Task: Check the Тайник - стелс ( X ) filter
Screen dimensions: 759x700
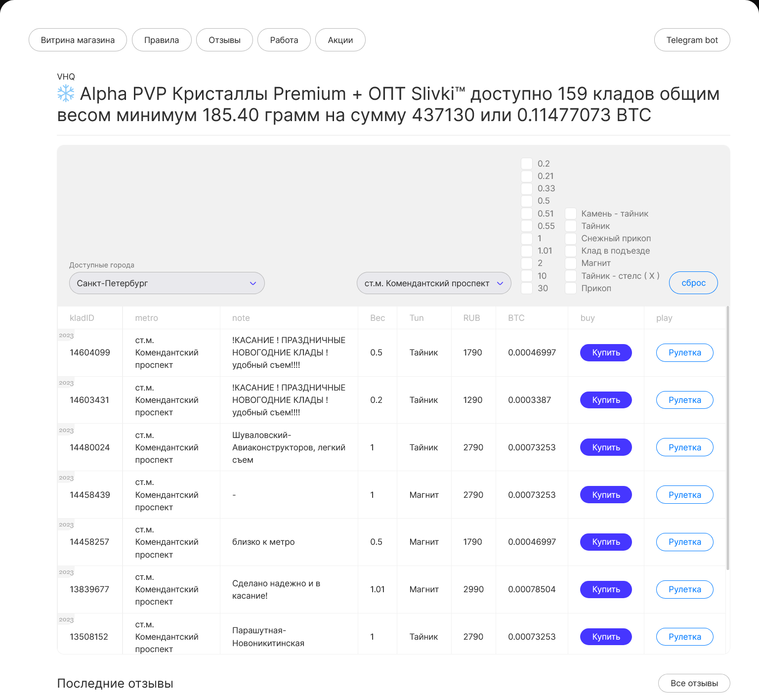Action: [x=571, y=276]
